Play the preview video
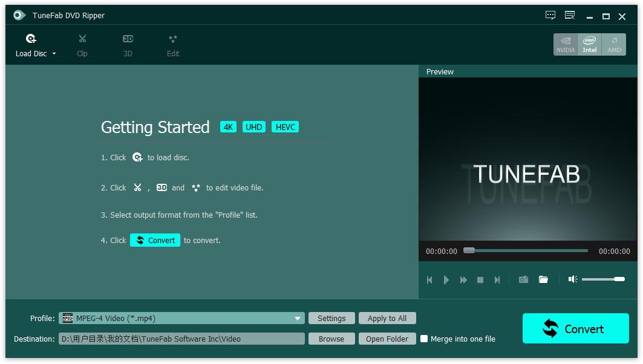 (x=446, y=280)
